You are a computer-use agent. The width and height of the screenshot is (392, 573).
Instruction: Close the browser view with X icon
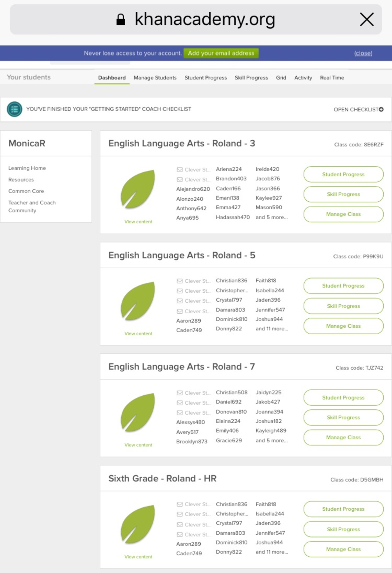tap(367, 20)
